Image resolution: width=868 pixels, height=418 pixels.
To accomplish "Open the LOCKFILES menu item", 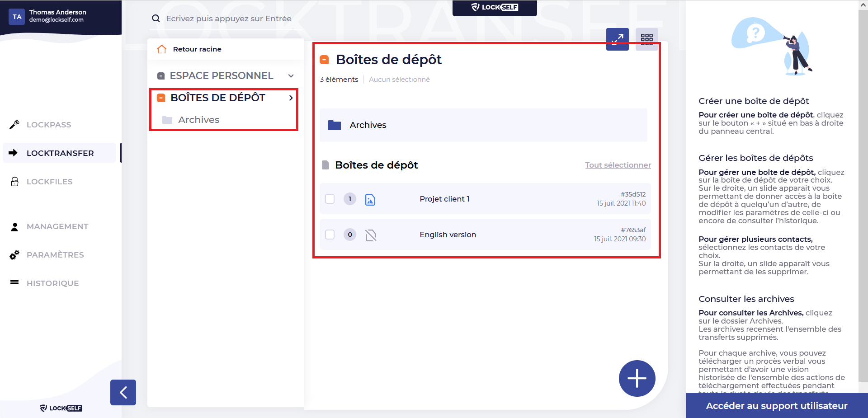I will [50, 182].
